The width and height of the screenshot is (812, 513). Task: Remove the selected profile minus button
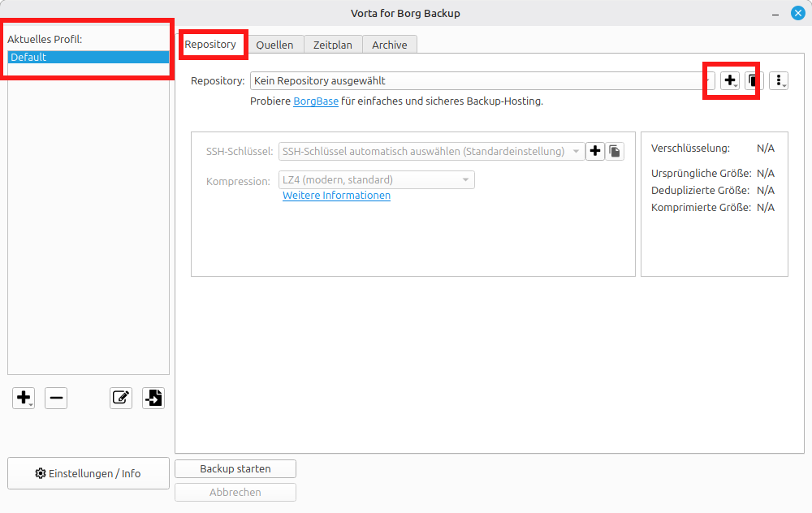56,398
